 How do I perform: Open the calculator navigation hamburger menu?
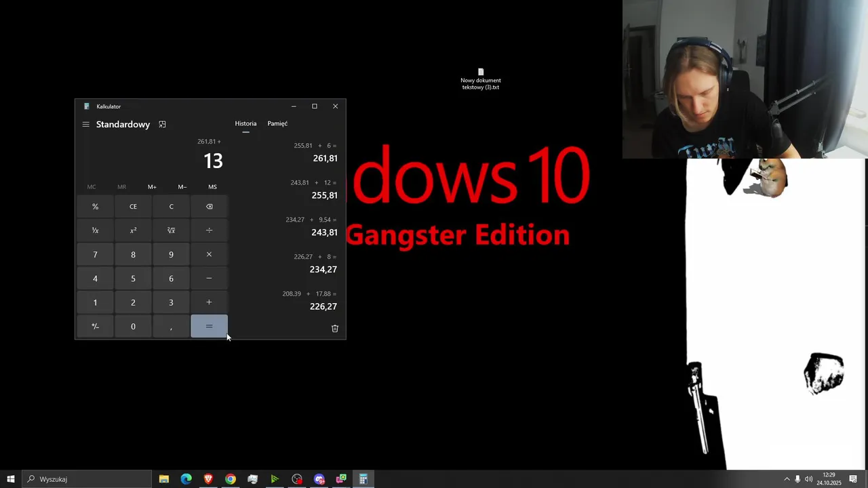85,125
